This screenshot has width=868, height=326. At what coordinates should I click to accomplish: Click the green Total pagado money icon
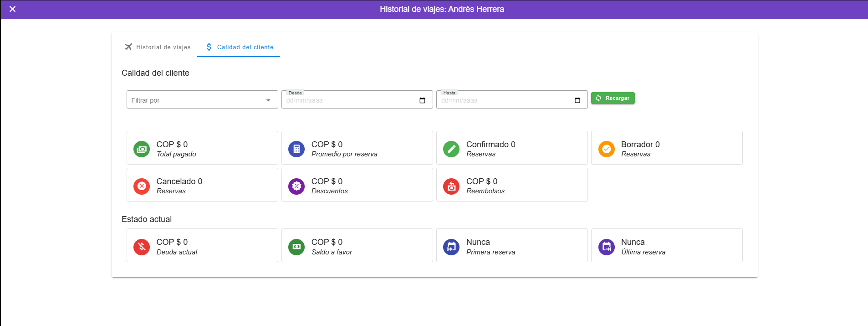(142, 149)
